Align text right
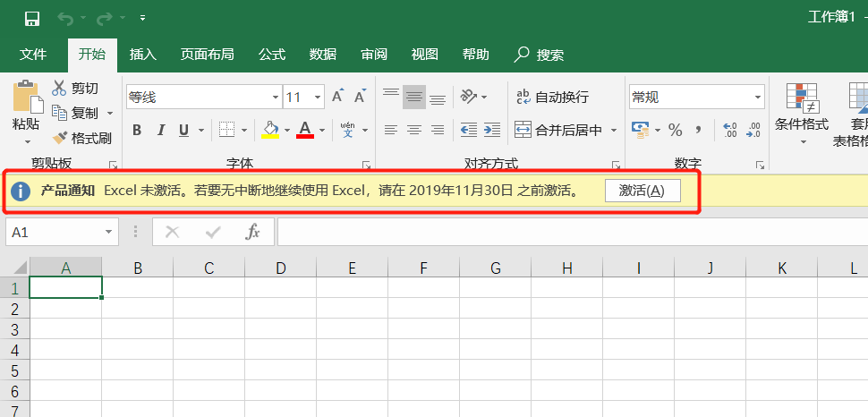868x417 pixels. (x=438, y=131)
